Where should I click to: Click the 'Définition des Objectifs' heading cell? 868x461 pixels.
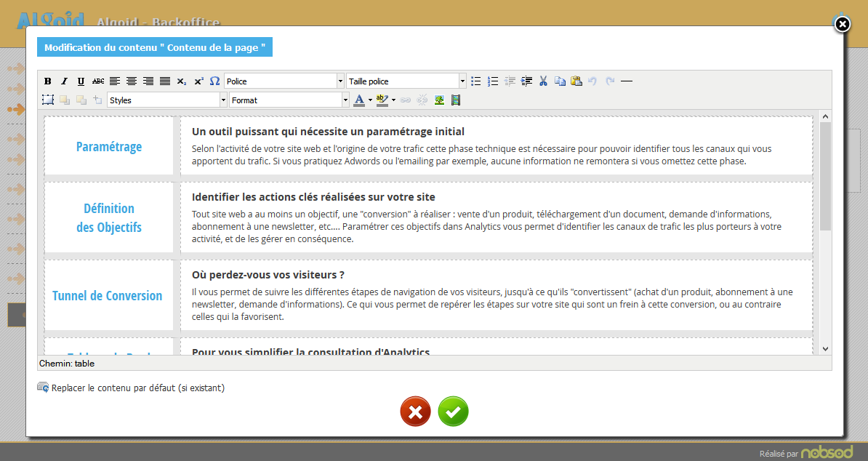(x=109, y=217)
